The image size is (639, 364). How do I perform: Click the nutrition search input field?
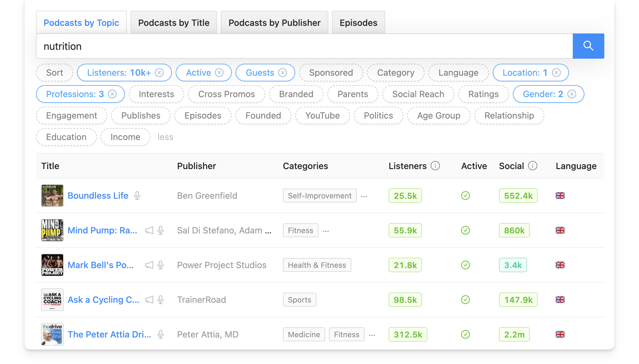click(x=303, y=46)
